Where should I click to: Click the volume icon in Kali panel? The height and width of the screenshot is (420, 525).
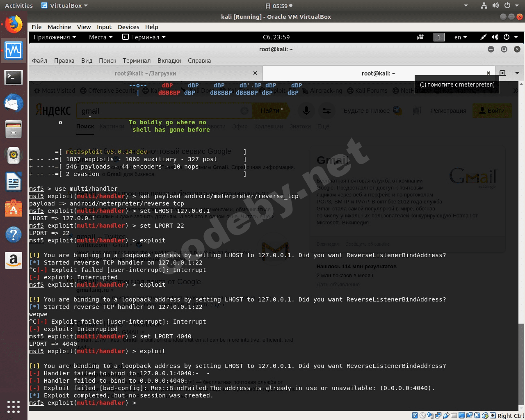[495, 37]
